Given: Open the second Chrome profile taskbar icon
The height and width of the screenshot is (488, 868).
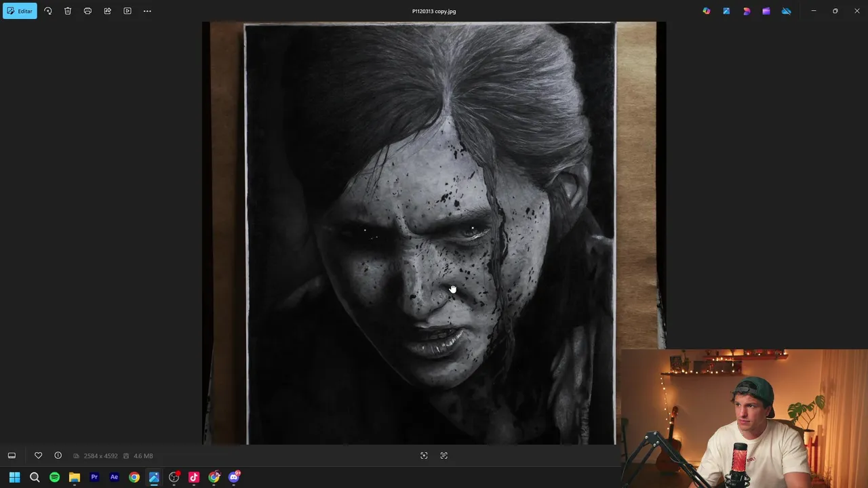Looking at the screenshot, I should pyautogui.click(x=214, y=477).
